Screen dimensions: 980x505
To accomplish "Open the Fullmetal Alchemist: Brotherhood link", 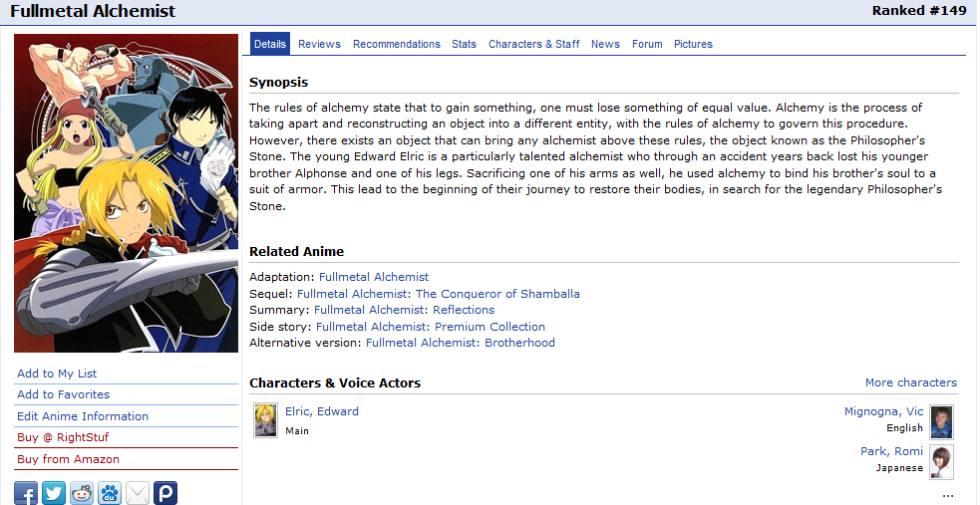I will click(x=460, y=343).
